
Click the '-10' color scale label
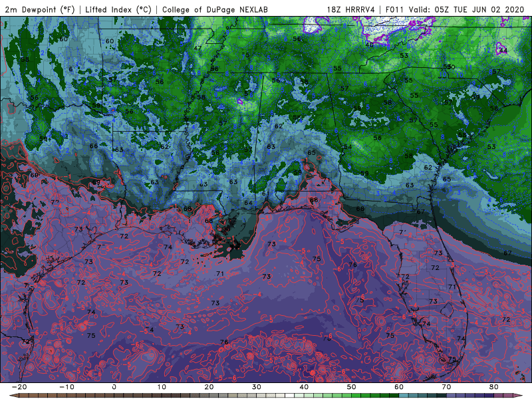tap(66, 387)
